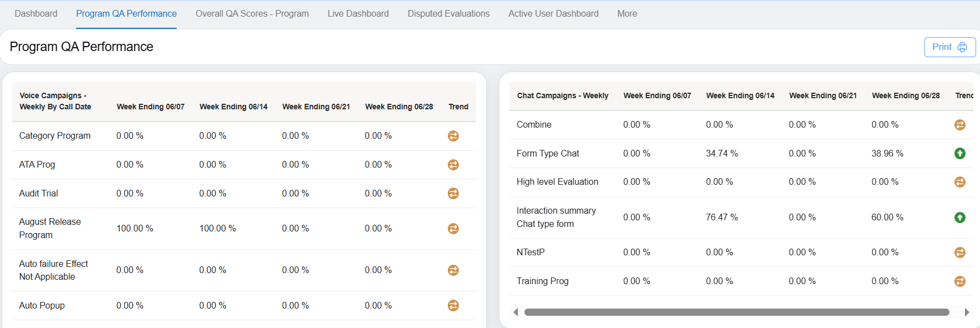Click the ATA Prog trend icon
980x328 pixels.
[x=453, y=165]
